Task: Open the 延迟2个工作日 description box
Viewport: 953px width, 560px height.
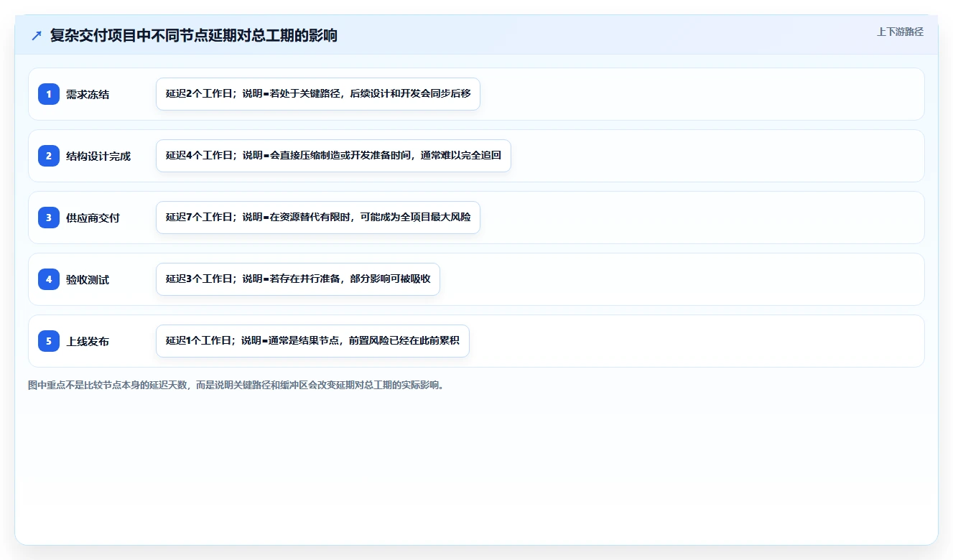Action: pos(318,94)
